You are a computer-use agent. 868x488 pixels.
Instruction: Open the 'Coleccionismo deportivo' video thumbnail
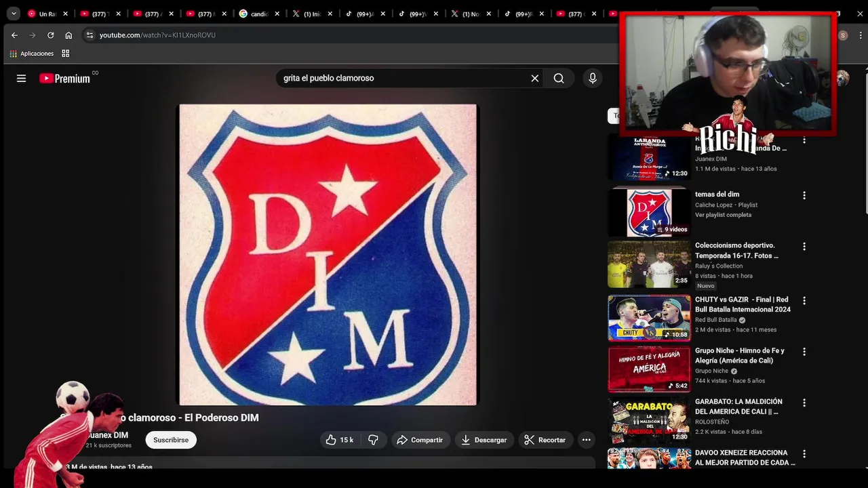[649, 264]
